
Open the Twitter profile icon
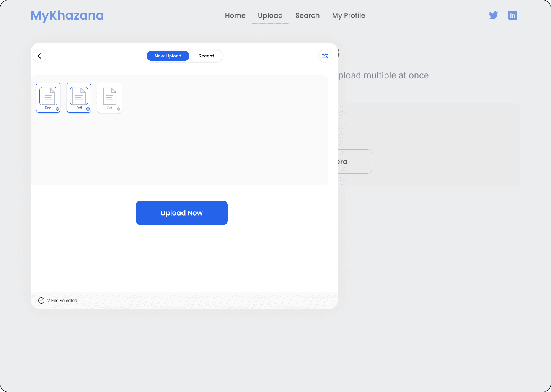click(494, 15)
